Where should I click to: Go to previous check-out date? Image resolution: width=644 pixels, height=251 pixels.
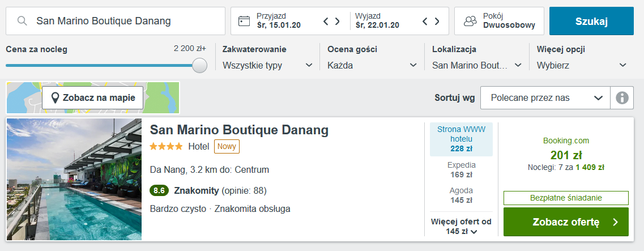coord(425,21)
